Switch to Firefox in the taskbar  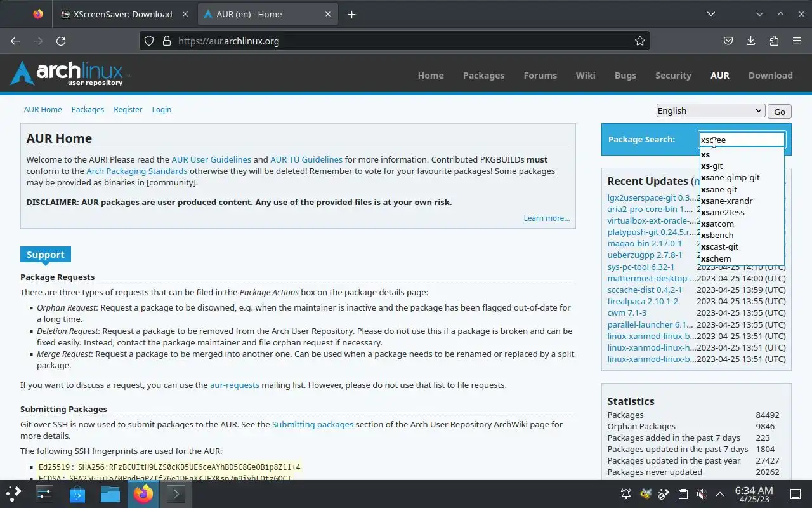(x=143, y=493)
